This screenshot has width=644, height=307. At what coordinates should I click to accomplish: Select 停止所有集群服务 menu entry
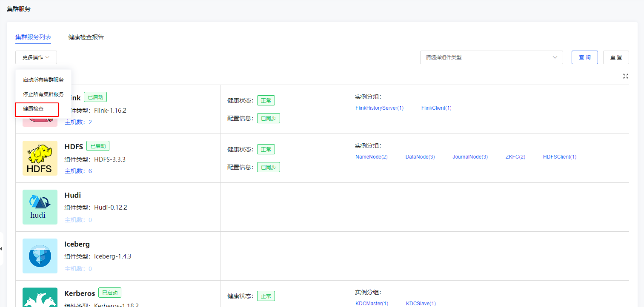43,94
